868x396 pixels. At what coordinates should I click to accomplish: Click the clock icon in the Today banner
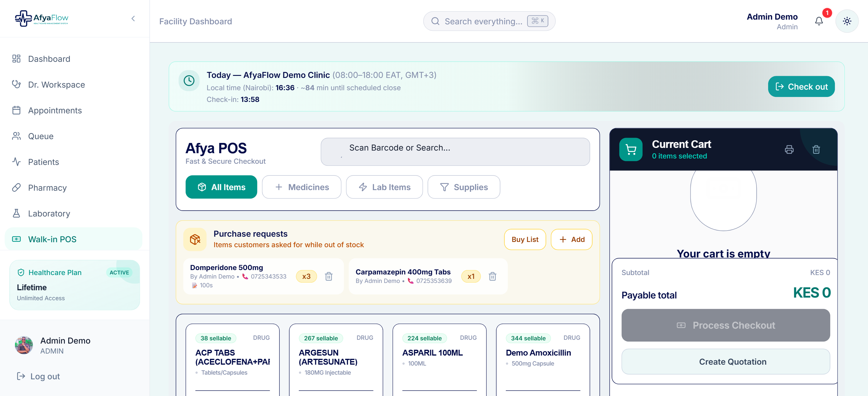pos(189,81)
